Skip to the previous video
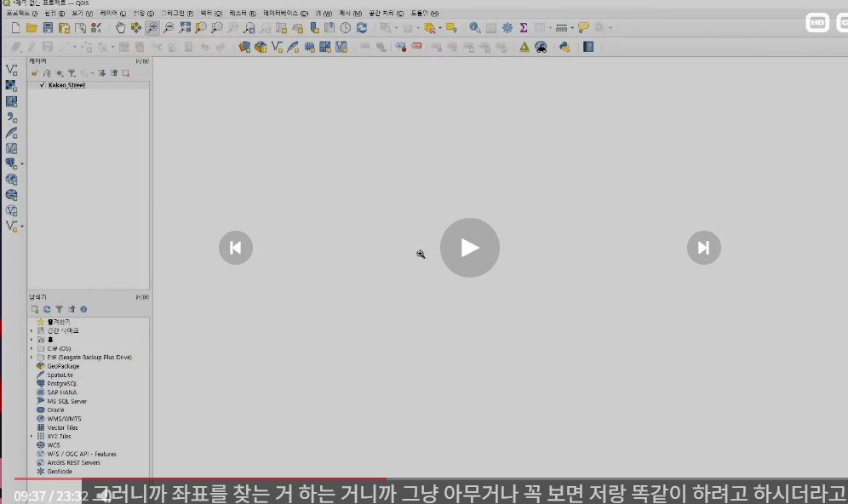The height and width of the screenshot is (504, 848). [x=235, y=248]
